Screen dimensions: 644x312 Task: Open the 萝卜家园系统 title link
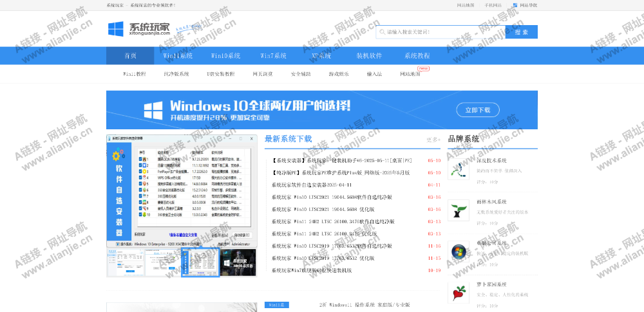tap(491, 284)
